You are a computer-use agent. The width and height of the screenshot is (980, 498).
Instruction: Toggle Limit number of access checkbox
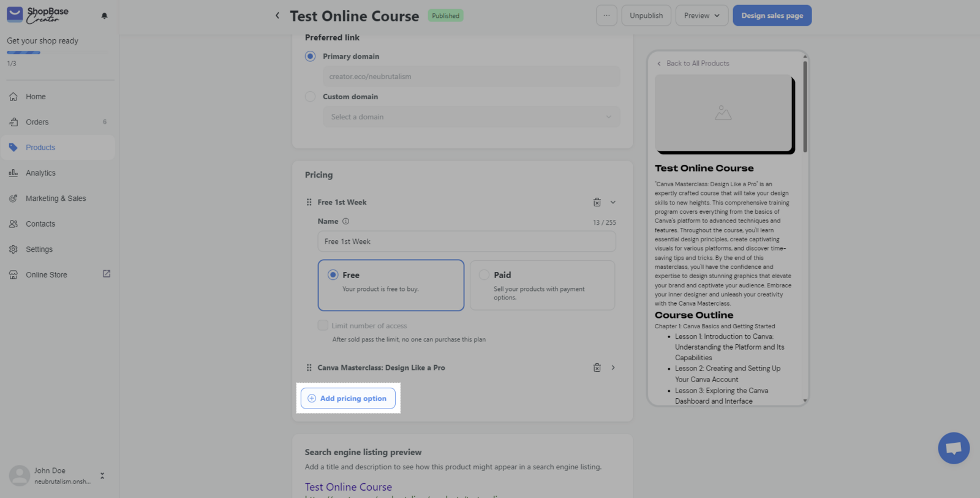323,325
